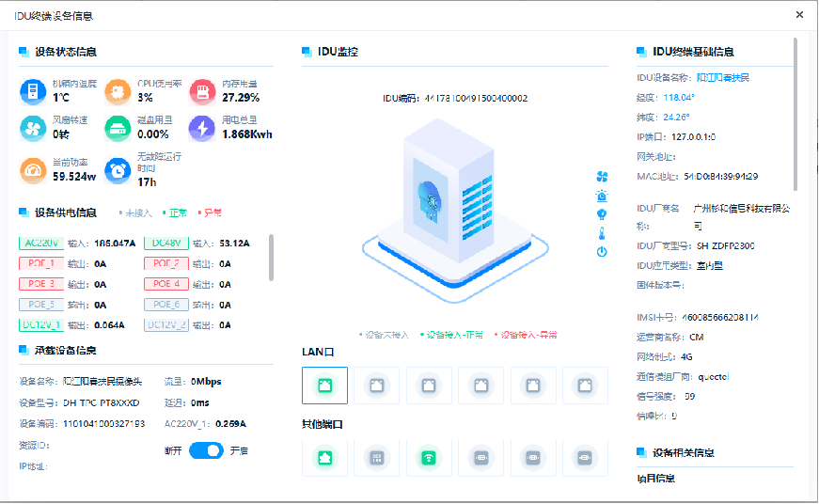
Task: Click the power icon beside the IDU
Action: 602,252
